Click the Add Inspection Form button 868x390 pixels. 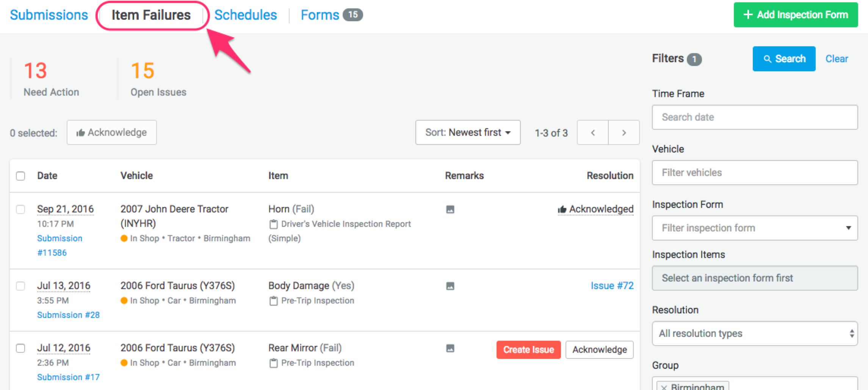pos(796,15)
